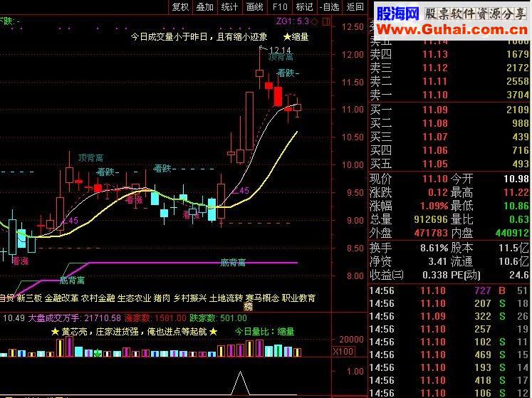Select the 买五 11.05 order row
Image resolution: width=532 pixels, height=398 pixels.
449,164
